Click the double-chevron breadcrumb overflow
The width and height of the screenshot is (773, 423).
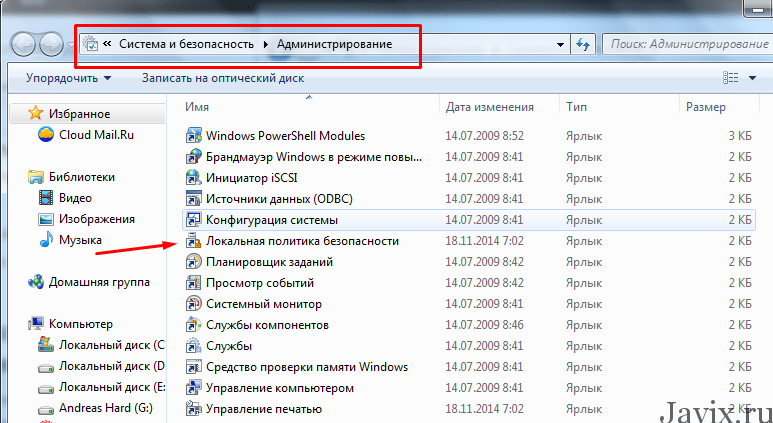(x=107, y=44)
